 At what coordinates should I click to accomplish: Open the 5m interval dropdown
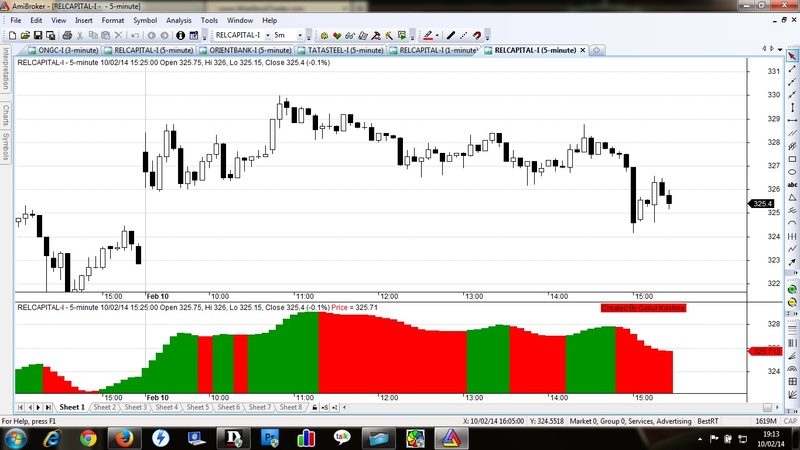tap(300, 35)
